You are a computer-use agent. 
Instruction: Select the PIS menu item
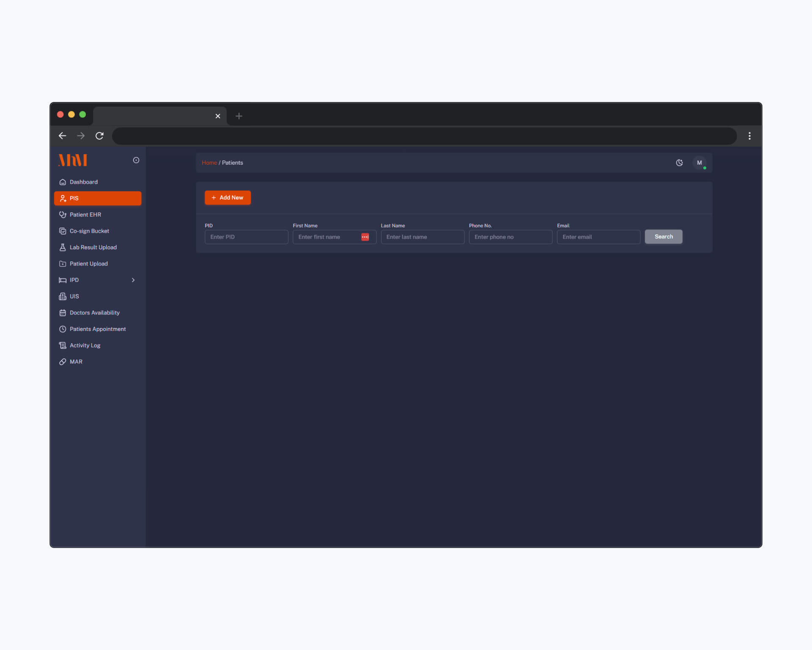coord(98,198)
